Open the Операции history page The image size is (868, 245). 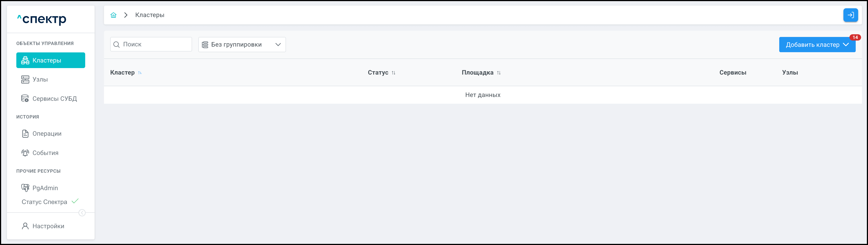tap(47, 134)
